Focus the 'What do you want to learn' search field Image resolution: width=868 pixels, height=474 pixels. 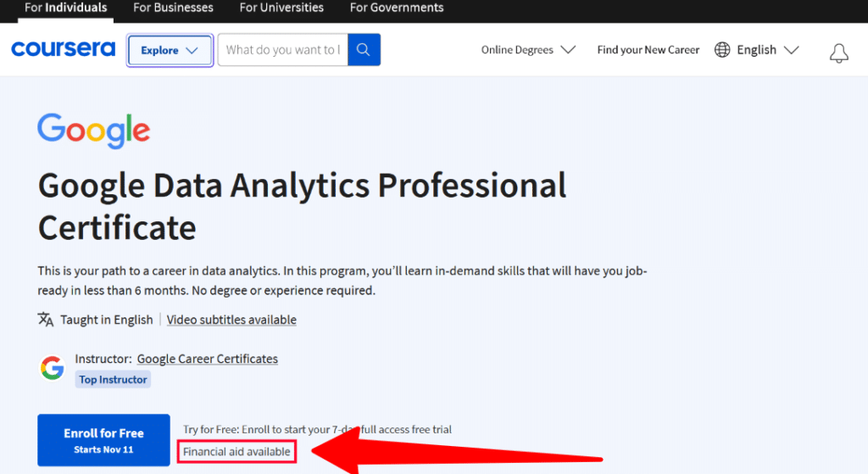(x=283, y=50)
